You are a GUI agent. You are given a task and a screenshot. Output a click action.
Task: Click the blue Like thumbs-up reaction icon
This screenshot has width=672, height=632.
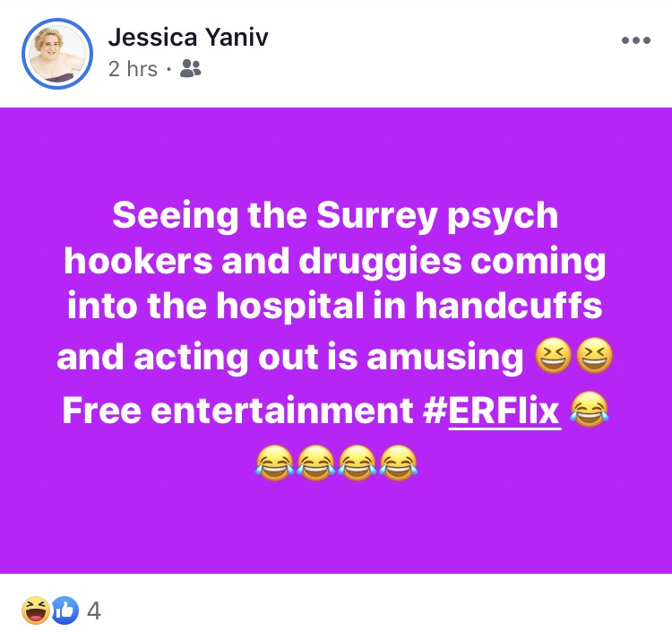(65, 610)
